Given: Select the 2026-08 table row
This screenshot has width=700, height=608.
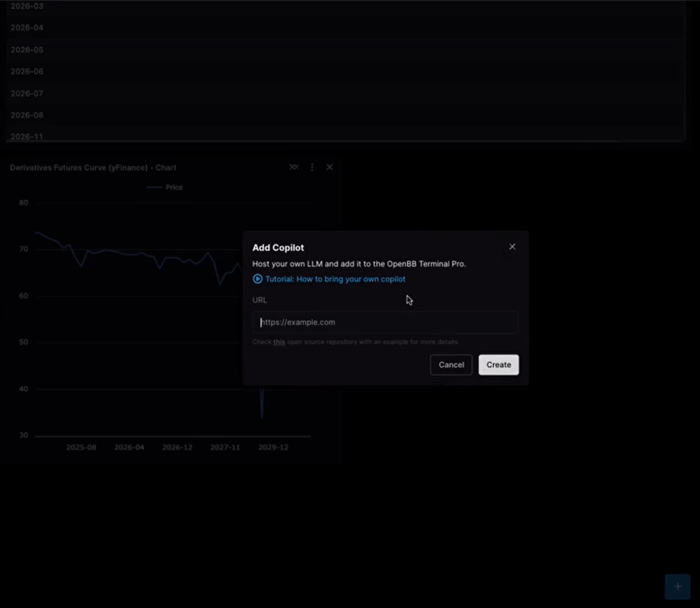Looking at the screenshot, I should (x=346, y=115).
